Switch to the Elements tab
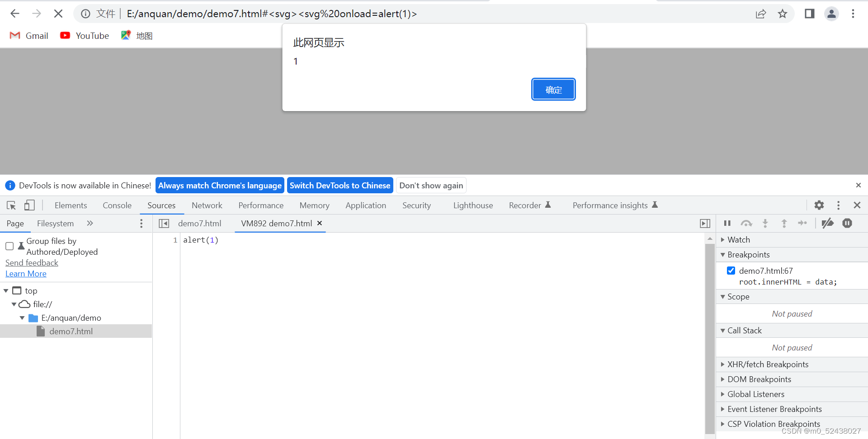 pyautogui.click(x=71, y=205)
